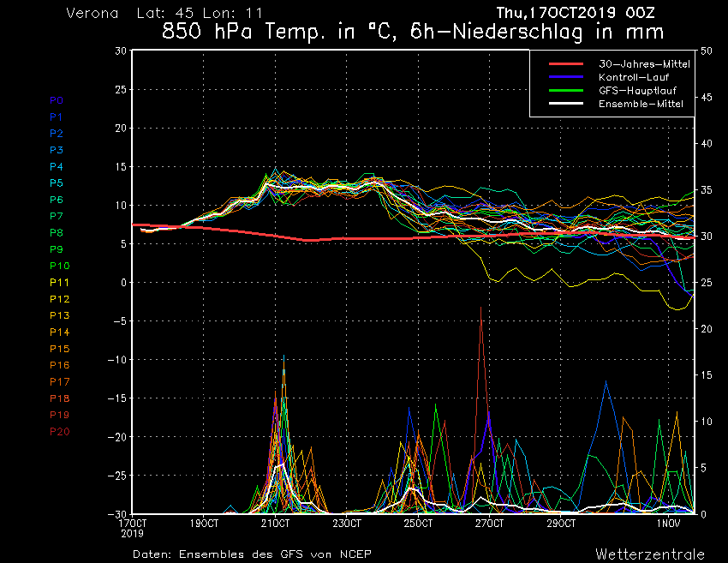Click the 30-Jahres-Mittel legend text
This screenshot has width=728, height=563.
click(644, 64)
